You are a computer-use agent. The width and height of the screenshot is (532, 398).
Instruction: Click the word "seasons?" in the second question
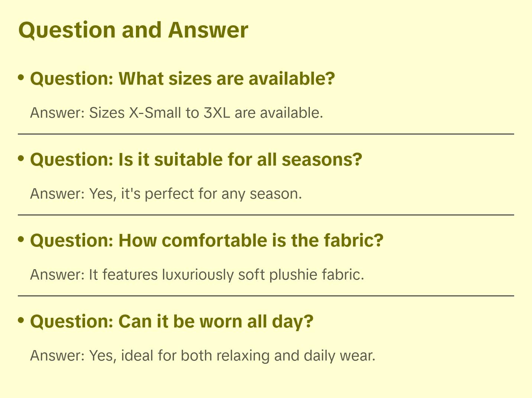click(322, 160)
